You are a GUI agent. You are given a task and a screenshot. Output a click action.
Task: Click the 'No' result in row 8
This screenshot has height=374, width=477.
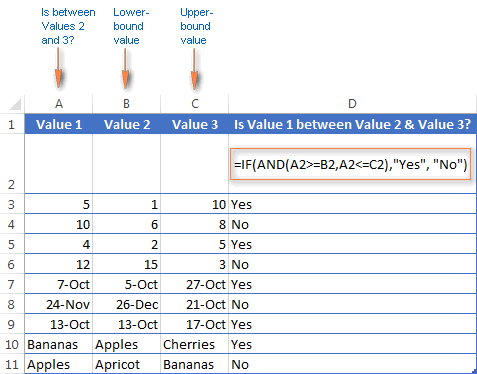click(352, 304)
